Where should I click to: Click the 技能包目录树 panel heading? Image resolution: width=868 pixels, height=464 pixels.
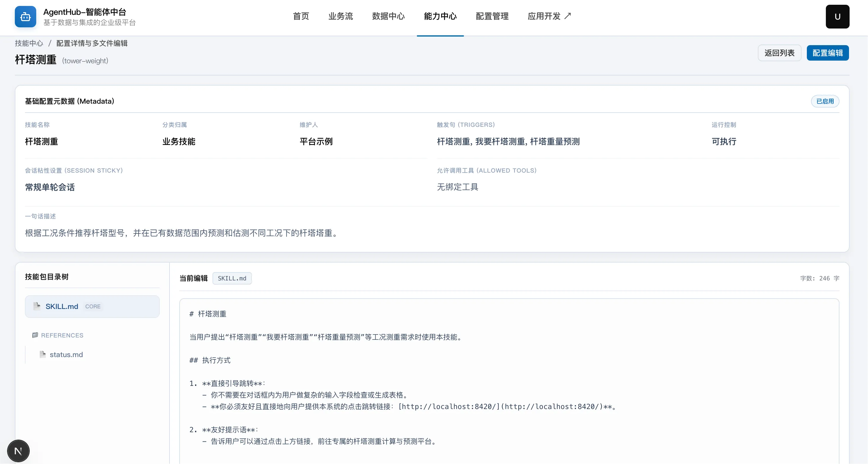tap(47, 277)
